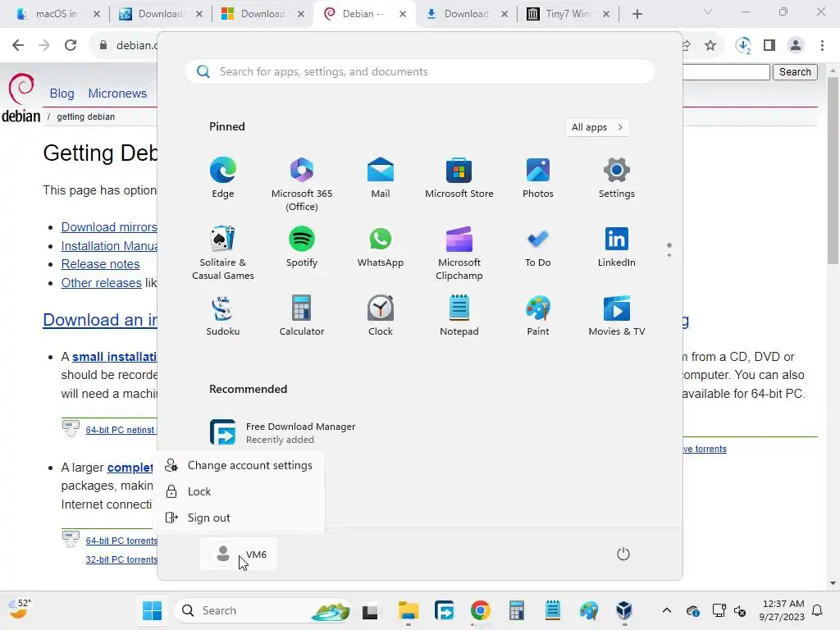Open Chrome downloads indicator
840x630 pixels.
point(743,46)
